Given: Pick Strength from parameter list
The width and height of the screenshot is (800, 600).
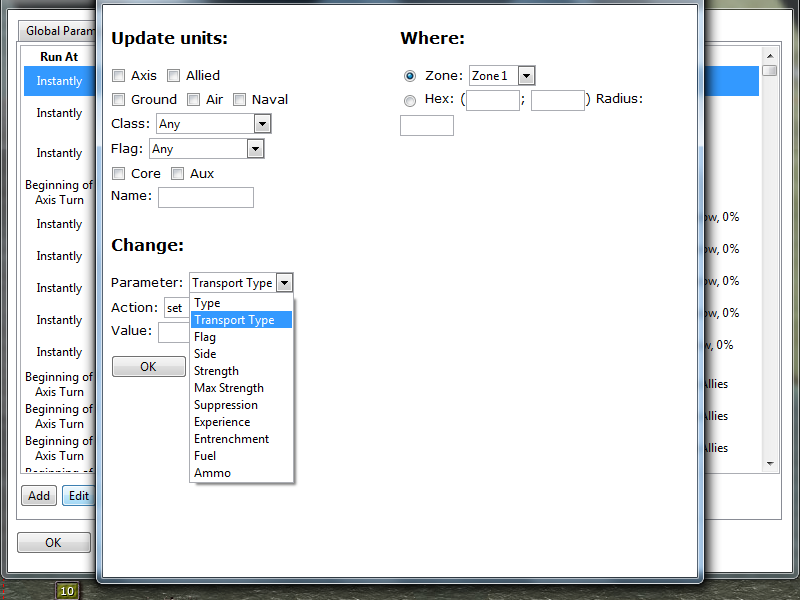Looking at the screenshot, I should point(216,371).
